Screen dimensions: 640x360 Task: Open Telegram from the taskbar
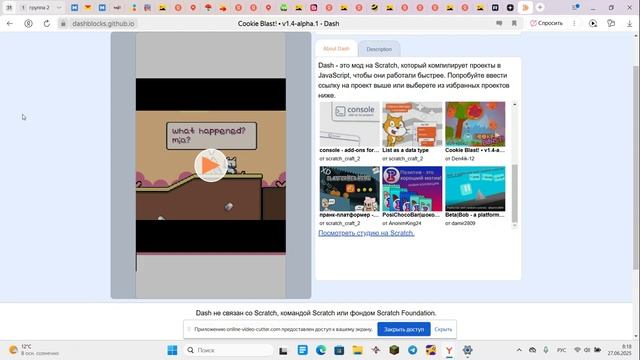[x=413, y=350]
